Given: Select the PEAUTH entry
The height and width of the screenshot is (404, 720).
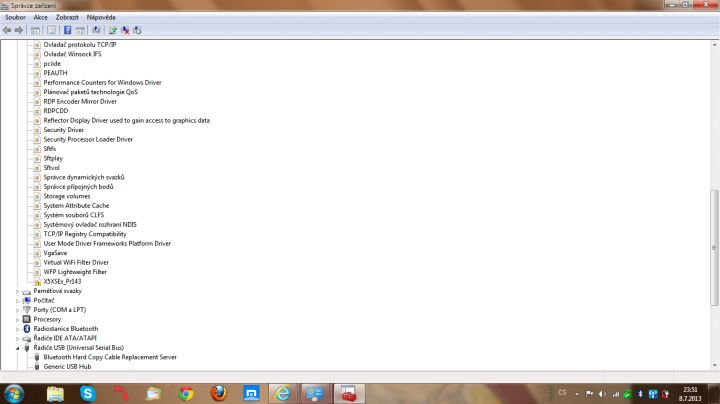Looking at the screenshot, I should point(55,73).
